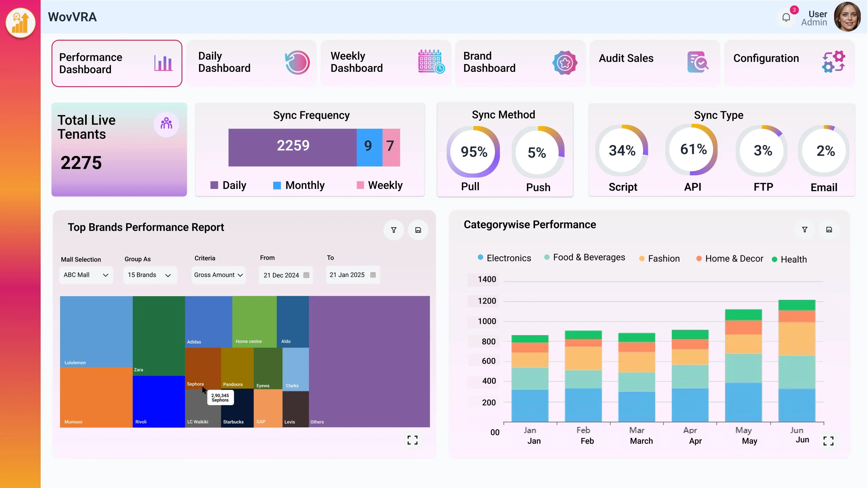Open filter for Categorywise Performance chart
Viewport: 868px width, 488px height.
805,230
